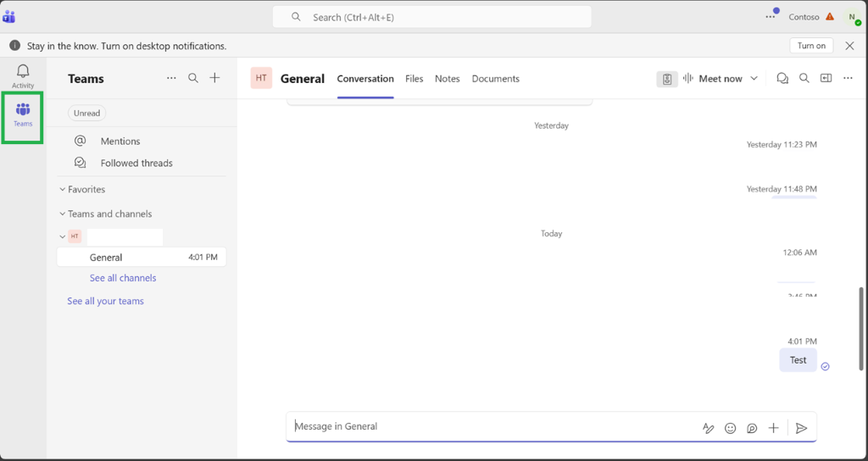This screenshot has height=461, width=868.
Task: Click the info icon in notification banner
Action: coord(15,46)
